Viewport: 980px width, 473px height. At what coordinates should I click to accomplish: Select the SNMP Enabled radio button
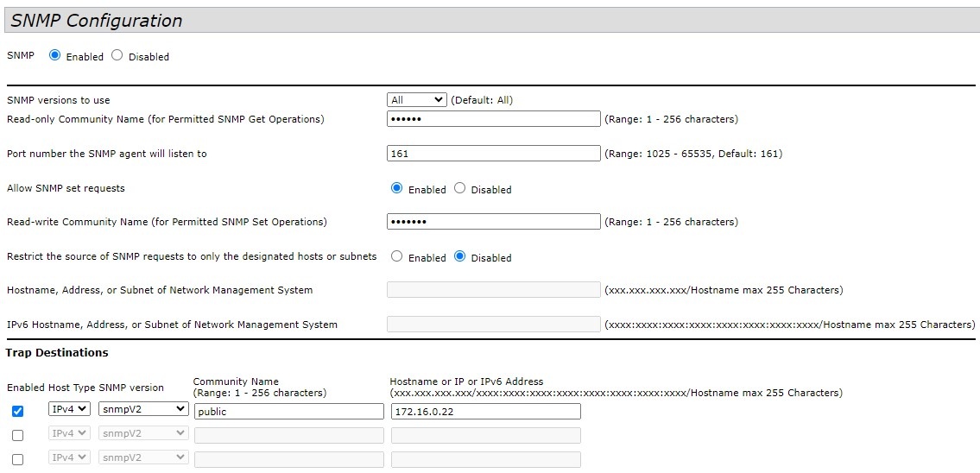[55, 55]
